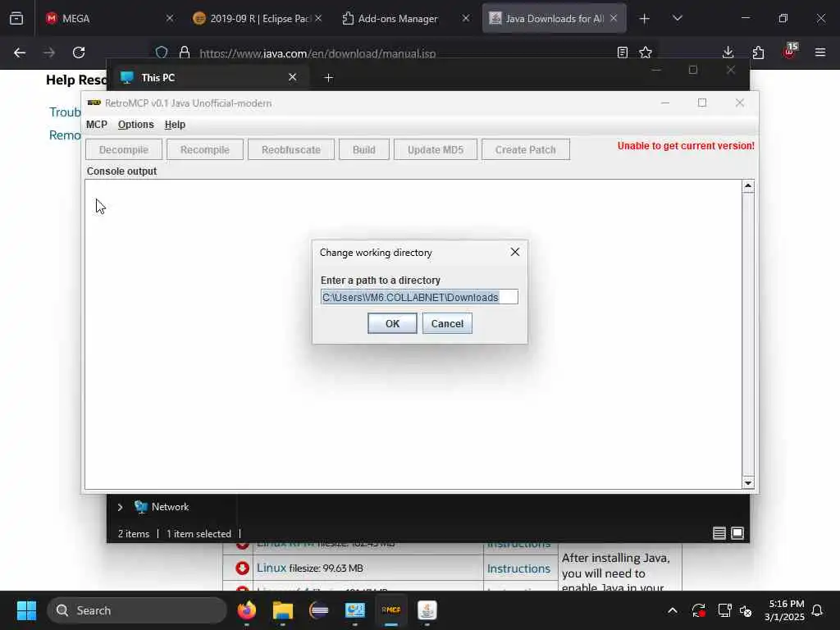Click the Firefox back arrow
This screenshot has height=630, width=840.
(20, 52)
